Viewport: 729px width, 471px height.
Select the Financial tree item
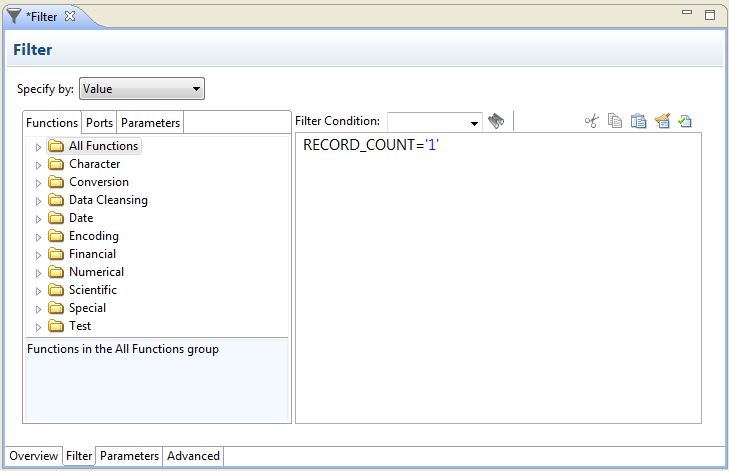92,254
